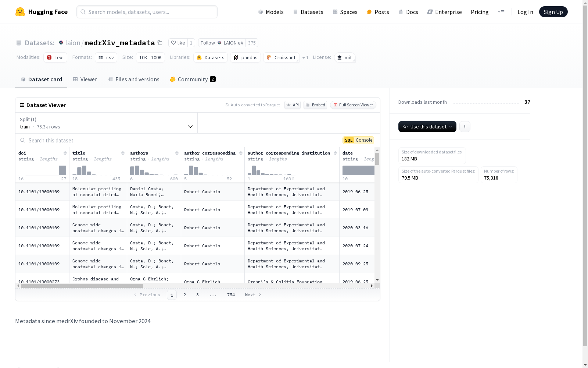This screenshot has width=588, height=368.
Task: Go to Models in top navigation
Action: 271,12
